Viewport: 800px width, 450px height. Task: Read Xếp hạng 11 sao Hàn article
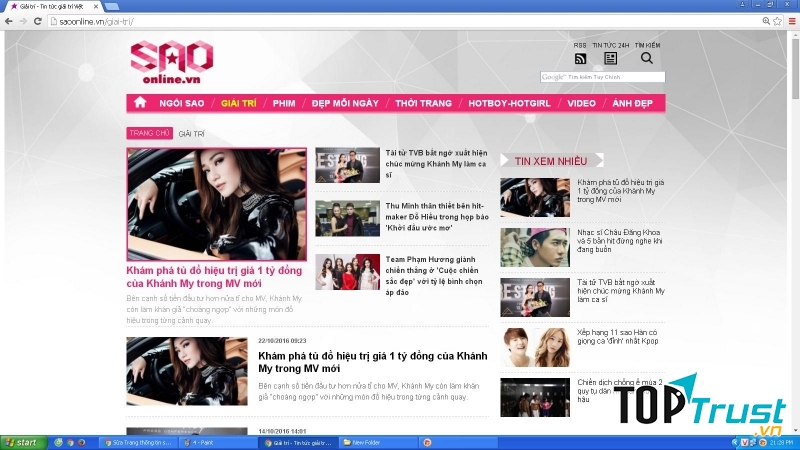(618, 337)
